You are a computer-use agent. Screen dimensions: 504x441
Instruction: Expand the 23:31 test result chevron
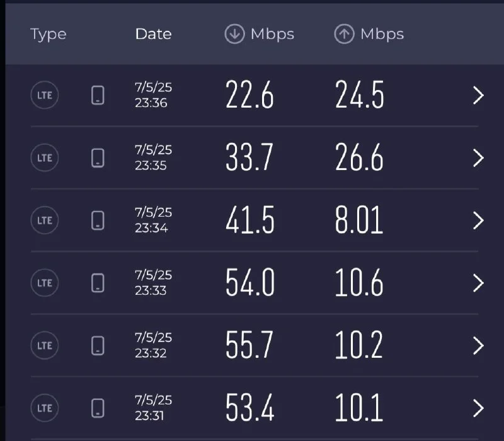click(x=478, y=408)
